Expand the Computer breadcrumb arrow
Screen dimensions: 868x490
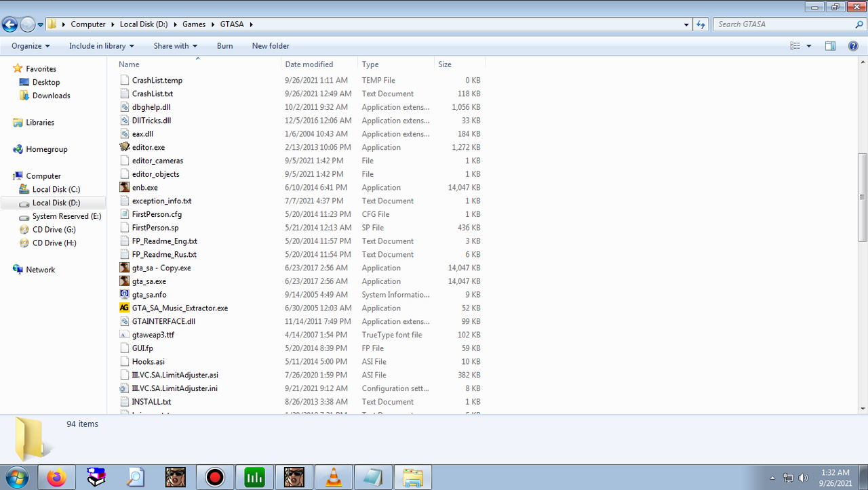click(x=114, y=24)
